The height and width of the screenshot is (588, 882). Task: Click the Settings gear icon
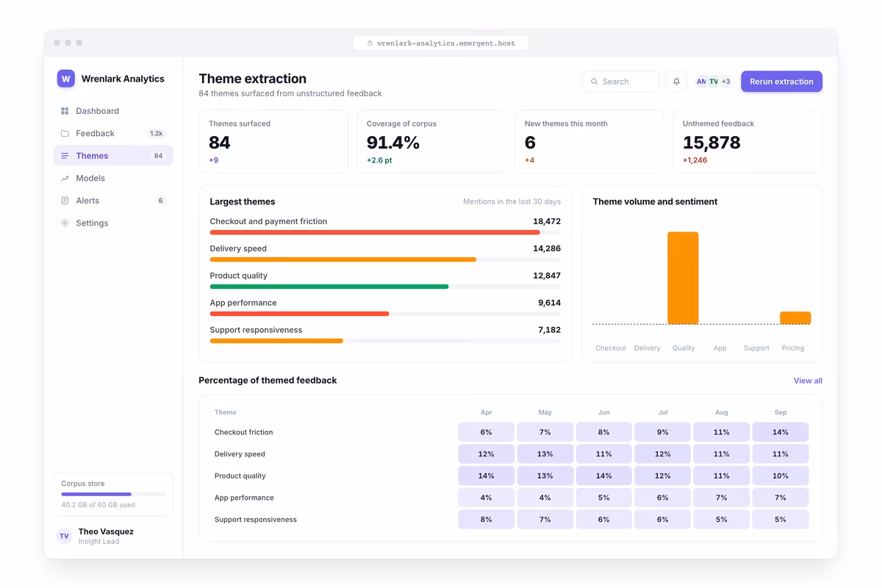pos(65,223)
